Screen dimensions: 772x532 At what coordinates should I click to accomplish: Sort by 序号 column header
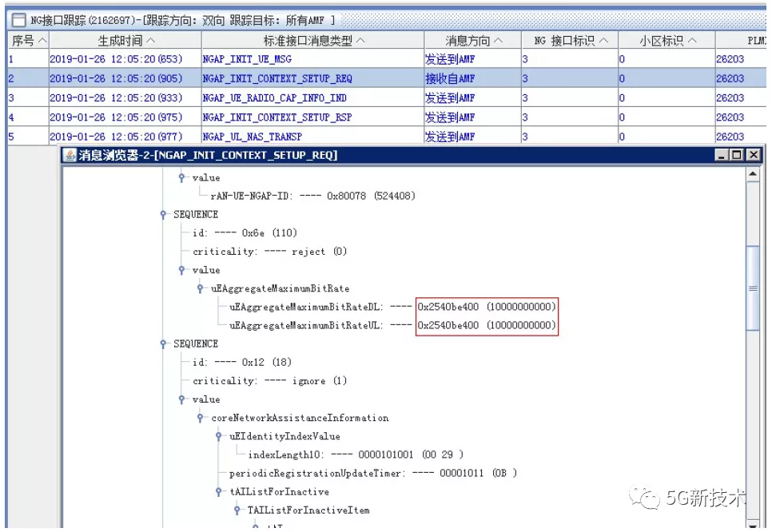point(29,41)
